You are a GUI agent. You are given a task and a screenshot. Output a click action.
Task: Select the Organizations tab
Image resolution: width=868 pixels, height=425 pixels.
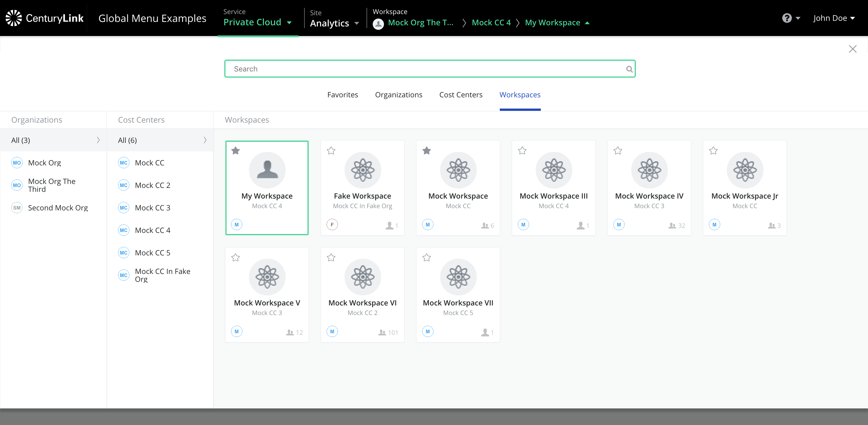399,95
